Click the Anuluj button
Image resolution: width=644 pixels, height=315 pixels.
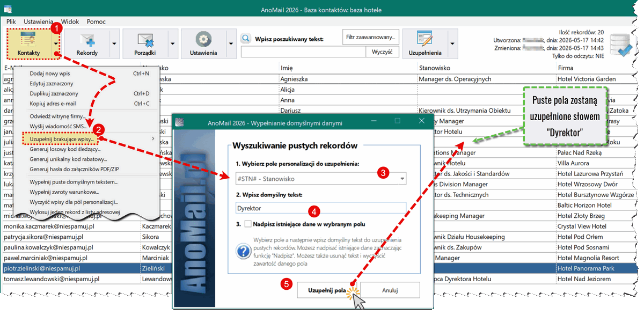390,290
